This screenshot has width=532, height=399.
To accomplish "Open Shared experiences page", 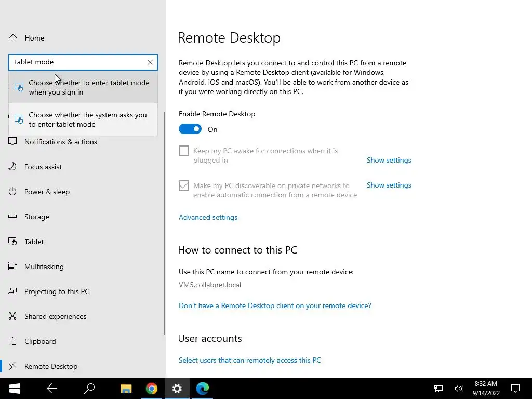I will pos(55,316).
